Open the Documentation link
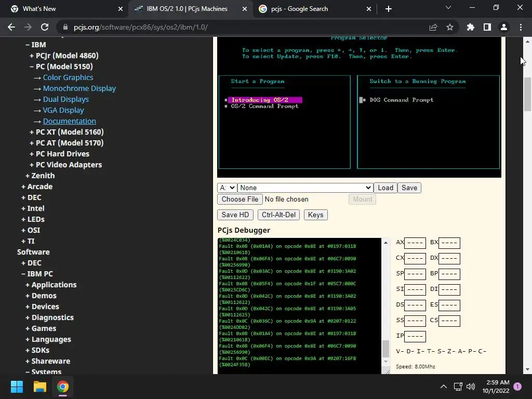 click(x=70, y=121)
